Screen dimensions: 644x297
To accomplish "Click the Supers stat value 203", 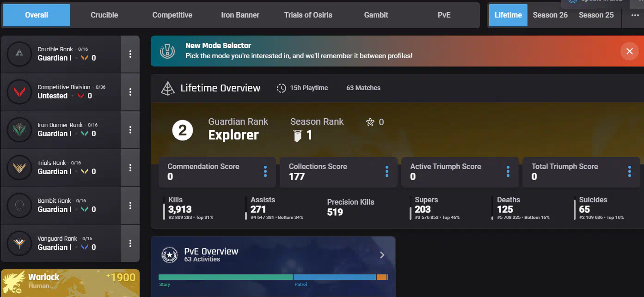I will click(x=423, y=210).
